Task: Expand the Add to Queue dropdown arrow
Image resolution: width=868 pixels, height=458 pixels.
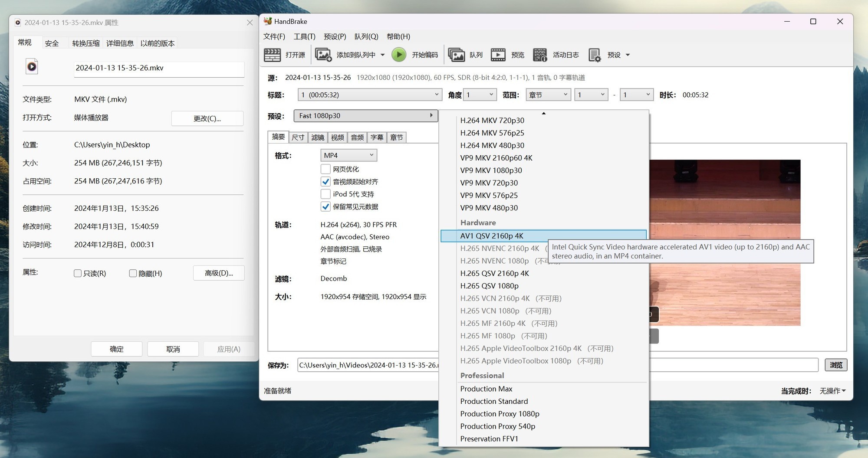Action: click(x=382, y=55)
